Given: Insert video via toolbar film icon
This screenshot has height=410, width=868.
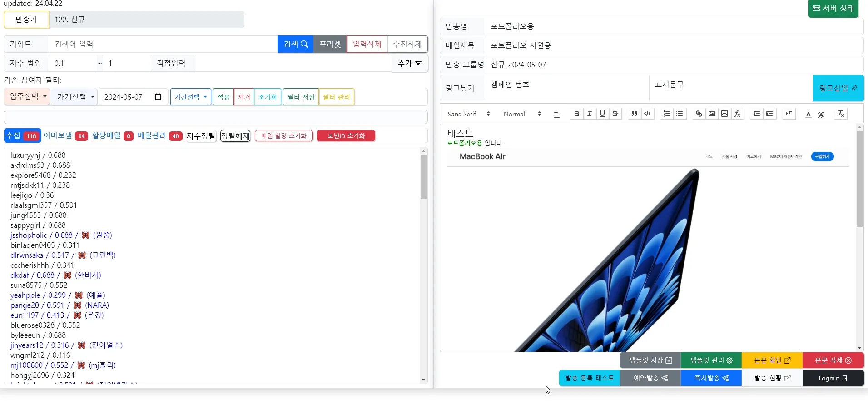Looking at the screenshot, I should [724, 114].
